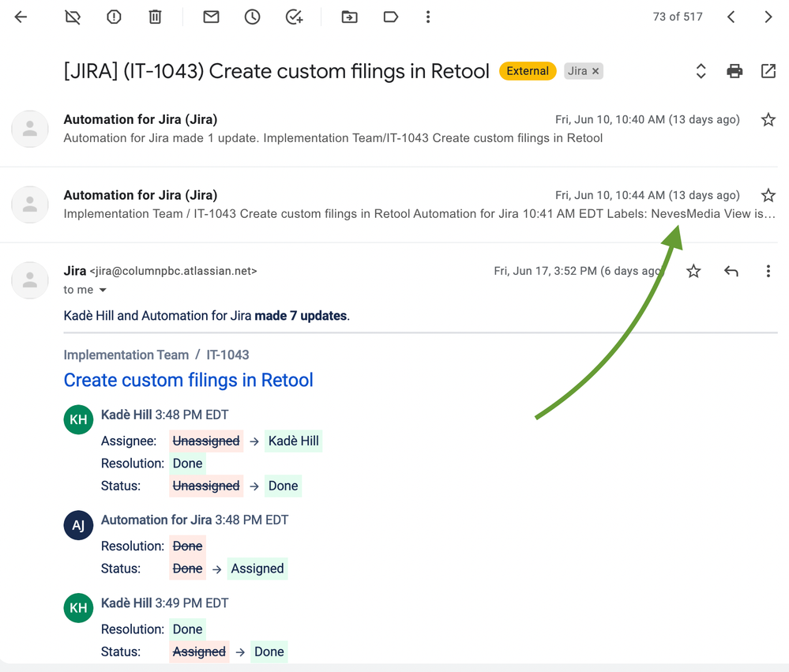Open the 'Create custom filings in Retool' link
Image resolution: width=789 pixels, height=672 pixels.
[x=188, y=381]
